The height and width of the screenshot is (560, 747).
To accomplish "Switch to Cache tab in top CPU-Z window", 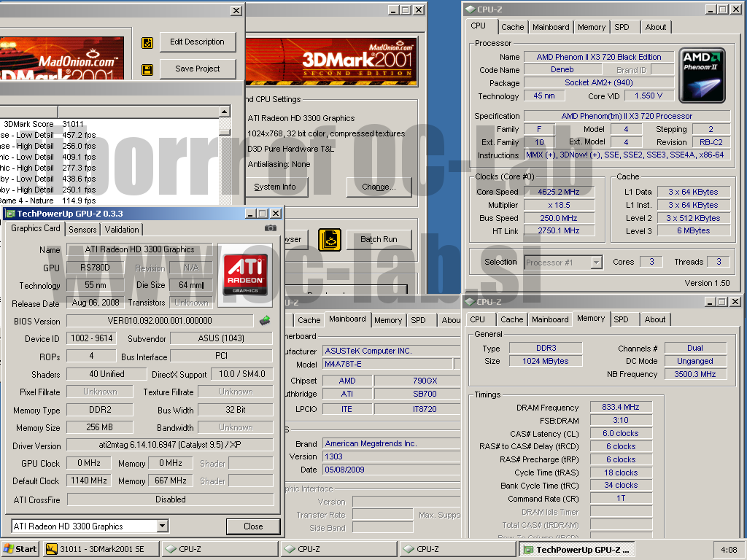I will pyautogui.click(x=513, y=27).
